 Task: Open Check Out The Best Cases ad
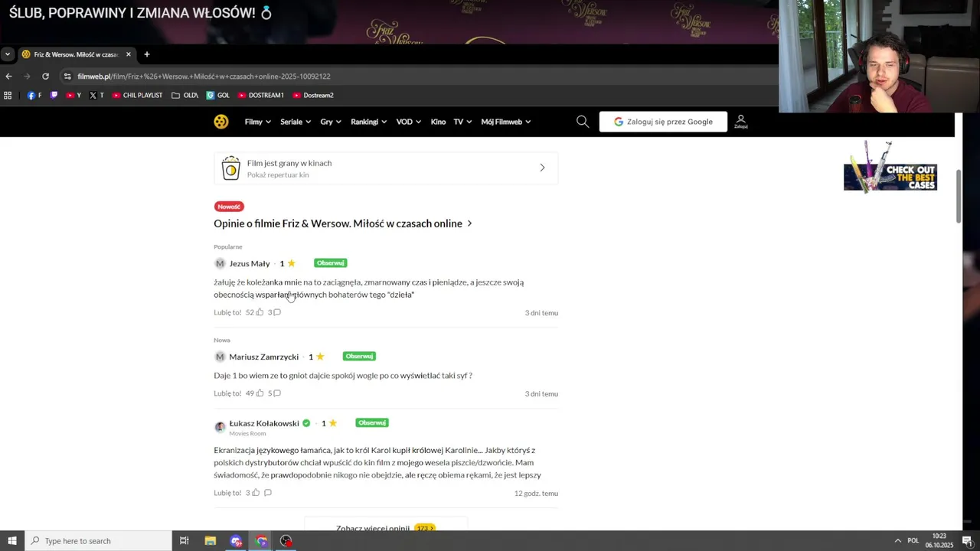(890, 167)
